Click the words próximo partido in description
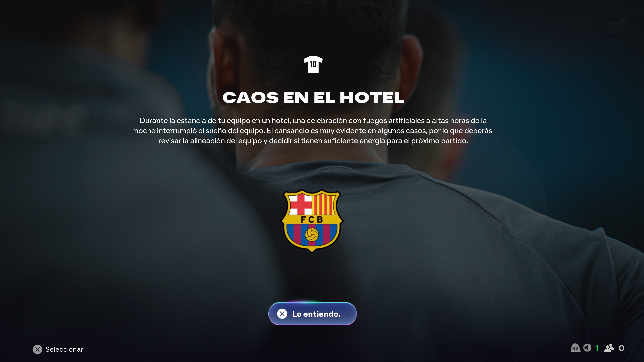644x362 pixels. [x=439, y=141]
